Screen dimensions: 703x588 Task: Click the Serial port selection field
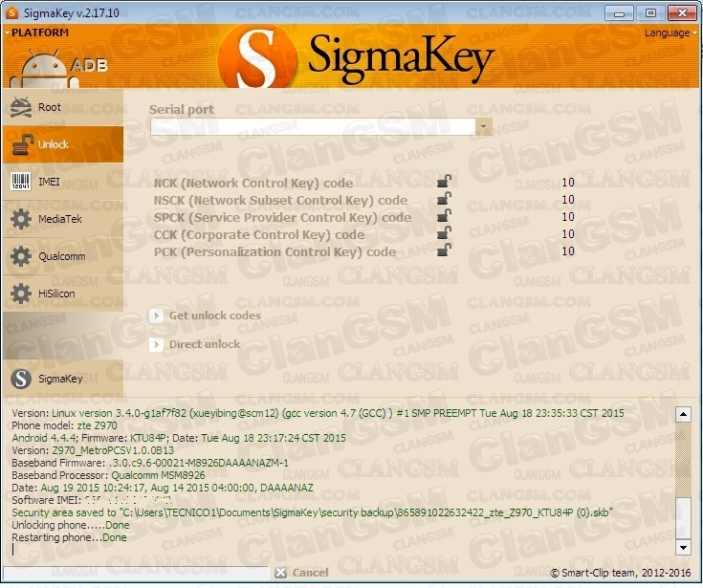click(x=313, y=127)
